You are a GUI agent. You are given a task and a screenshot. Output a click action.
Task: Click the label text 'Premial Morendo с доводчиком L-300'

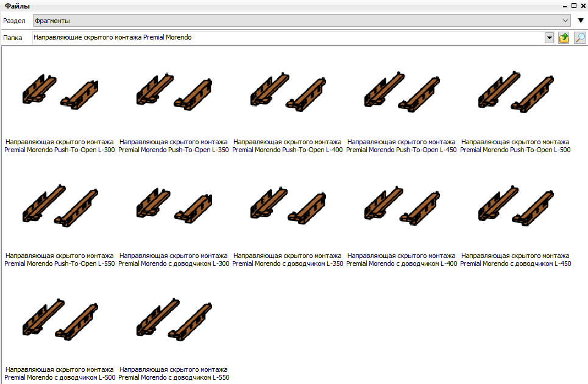(x=174, y=264)
